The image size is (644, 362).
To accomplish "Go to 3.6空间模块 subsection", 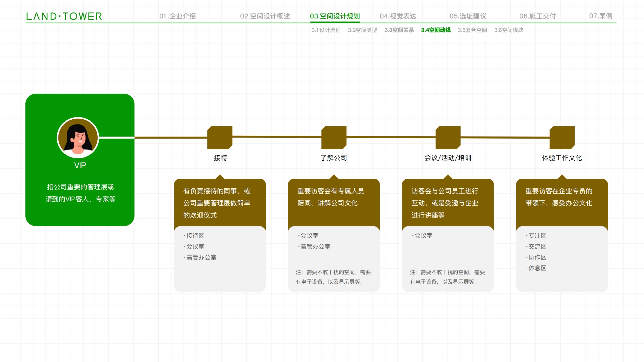I will point(509,30).
